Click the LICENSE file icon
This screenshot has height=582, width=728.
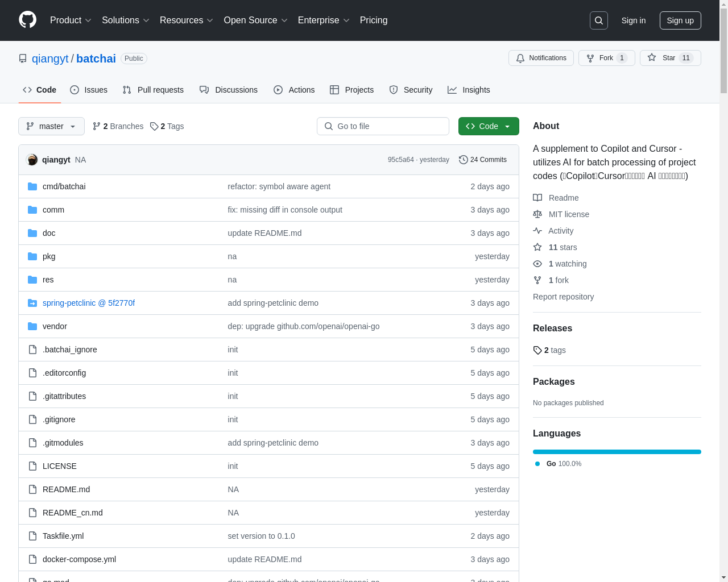32,466
